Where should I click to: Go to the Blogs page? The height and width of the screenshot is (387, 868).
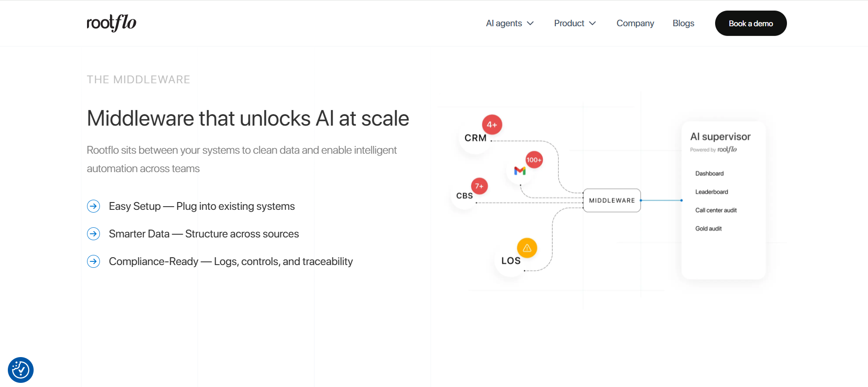point(683,23)
